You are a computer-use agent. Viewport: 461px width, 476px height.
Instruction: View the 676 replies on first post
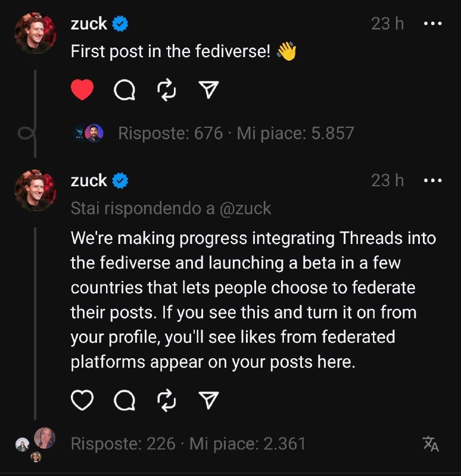[x=170, y=133]
